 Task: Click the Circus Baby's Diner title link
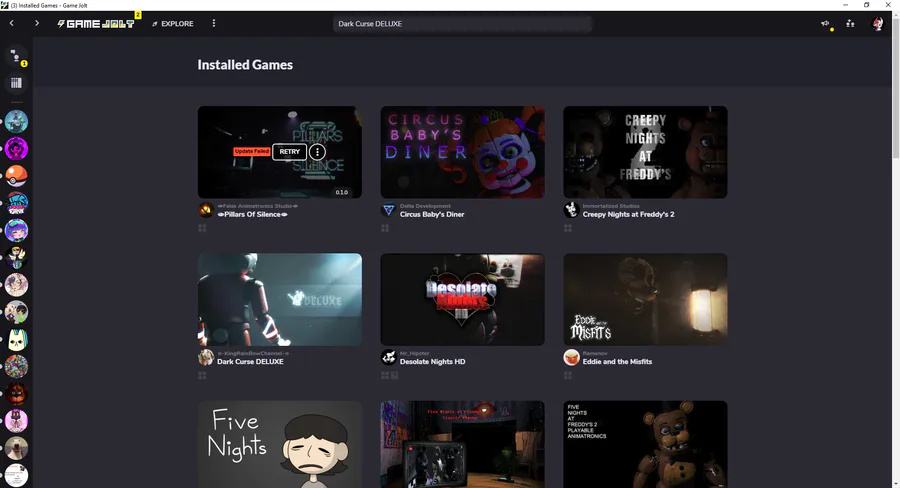point(432,214)
